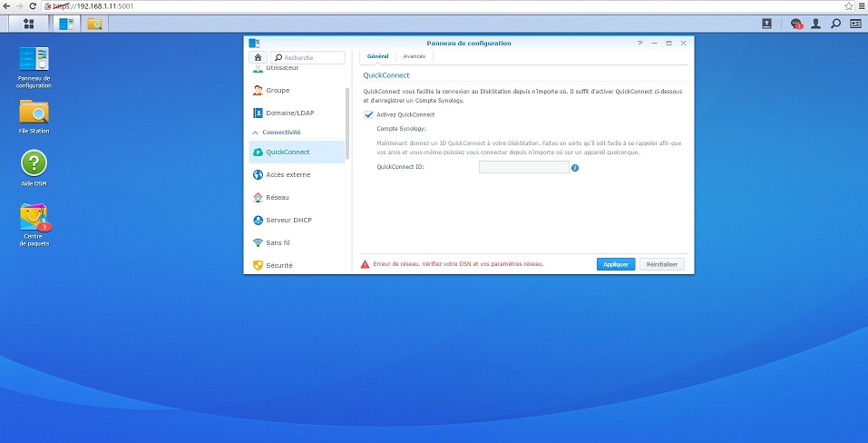
Task: Click the QuickConnect section heading
Action: tap(385, 74)
